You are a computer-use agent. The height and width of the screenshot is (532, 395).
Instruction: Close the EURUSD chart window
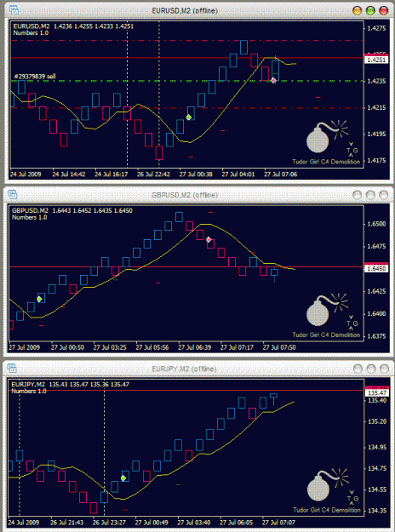[x=383, y=10]
